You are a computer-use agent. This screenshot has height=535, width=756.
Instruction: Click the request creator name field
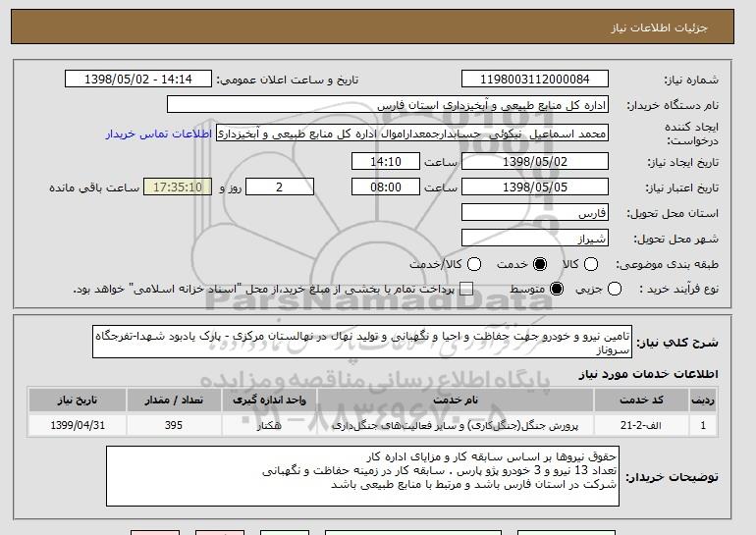412,134
